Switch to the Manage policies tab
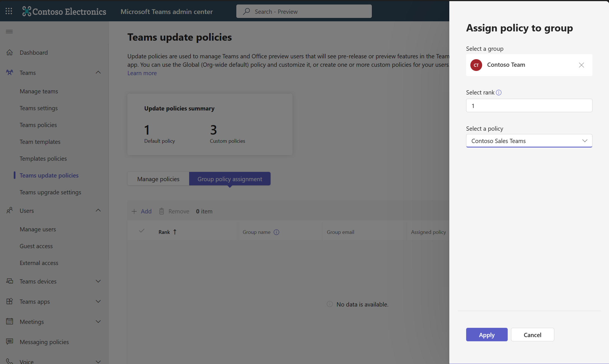 click(x=158, y=179)
